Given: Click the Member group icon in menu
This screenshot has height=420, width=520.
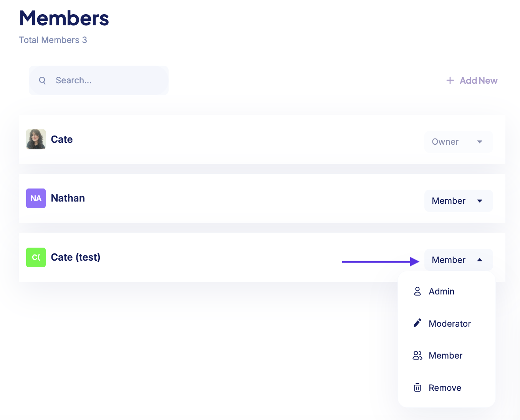Looking at the screenshot, I should (x=417, y=356).
